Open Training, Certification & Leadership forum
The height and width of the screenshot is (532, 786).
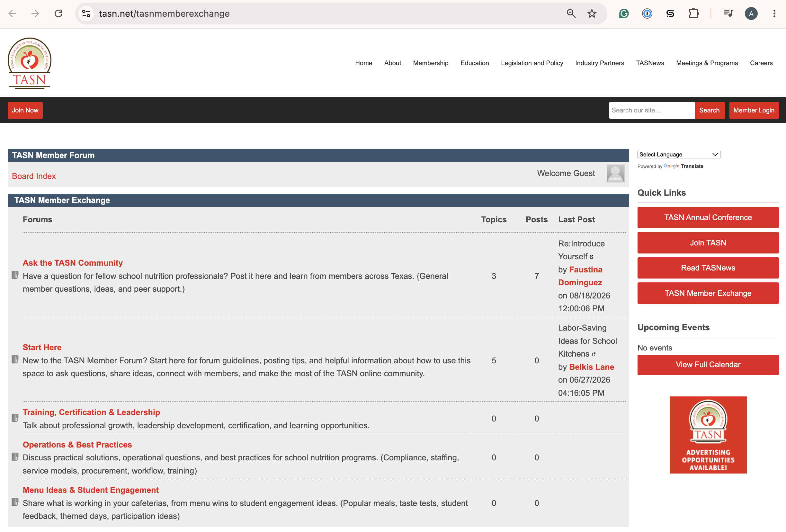pos(91,412)
